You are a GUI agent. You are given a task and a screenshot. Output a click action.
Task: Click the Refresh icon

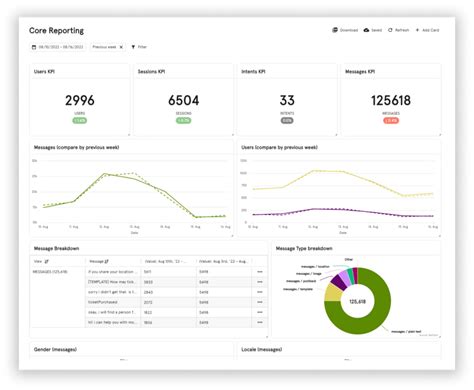coord(390,30)
